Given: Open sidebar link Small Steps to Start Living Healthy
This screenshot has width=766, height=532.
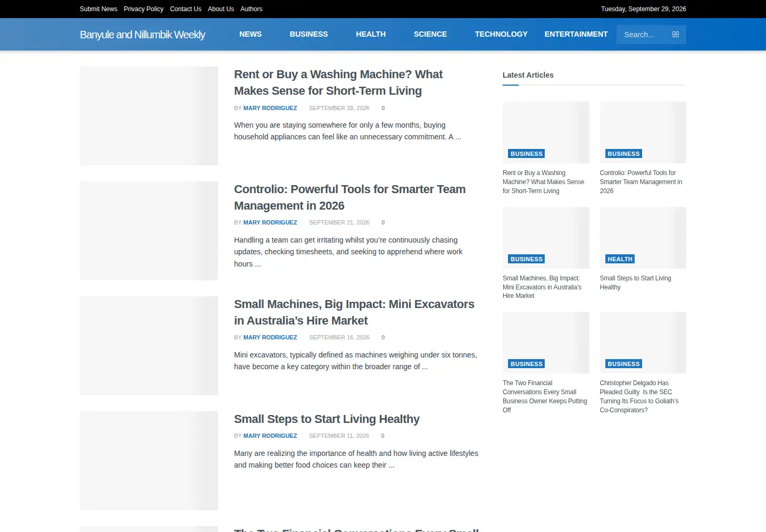Looking at the screenshot, I should [635, 282].
